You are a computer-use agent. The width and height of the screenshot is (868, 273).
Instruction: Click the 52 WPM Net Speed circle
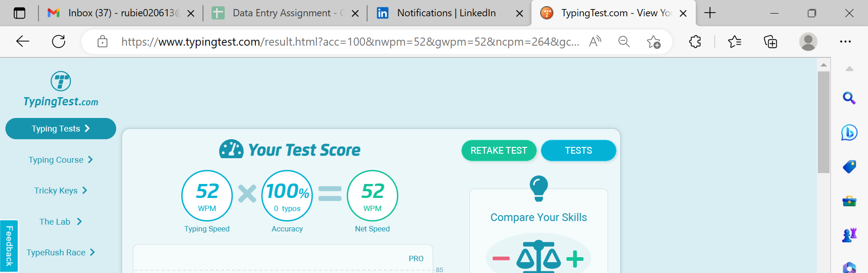pos(373,196)
